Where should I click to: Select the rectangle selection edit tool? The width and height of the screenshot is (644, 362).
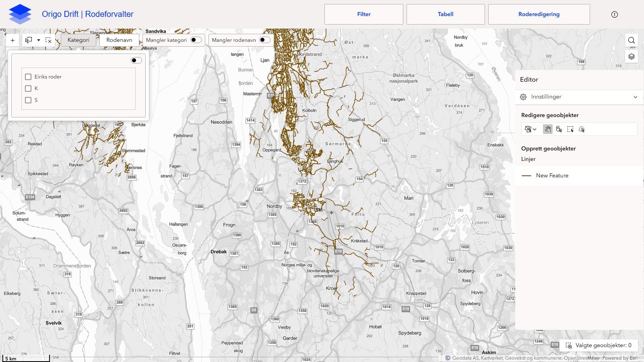[570, 129]
